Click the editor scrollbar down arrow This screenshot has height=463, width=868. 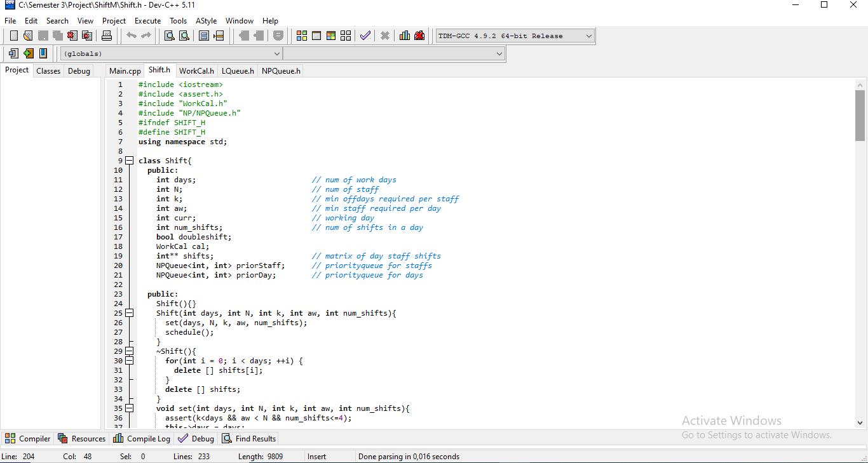coord(860,422)
